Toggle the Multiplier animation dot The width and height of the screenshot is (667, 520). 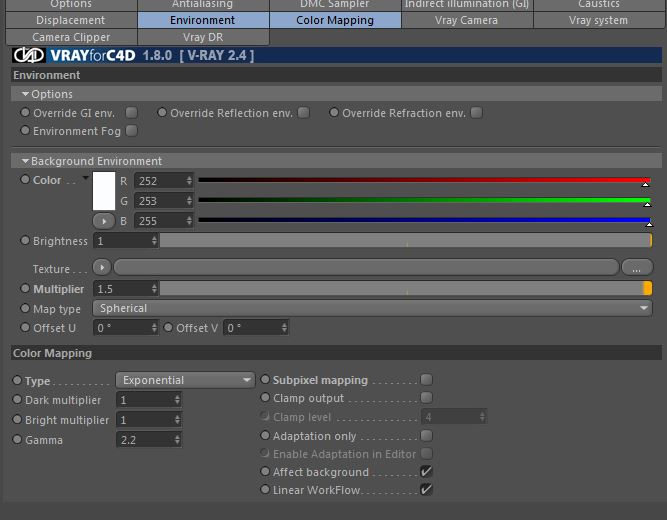click(25, 288)
